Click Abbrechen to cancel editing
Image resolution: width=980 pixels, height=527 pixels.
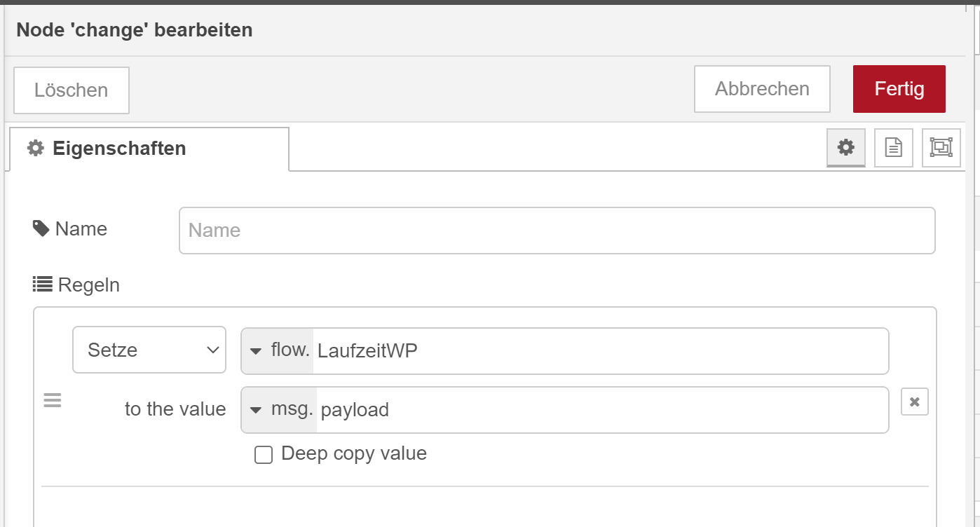[x=762, y=89]
